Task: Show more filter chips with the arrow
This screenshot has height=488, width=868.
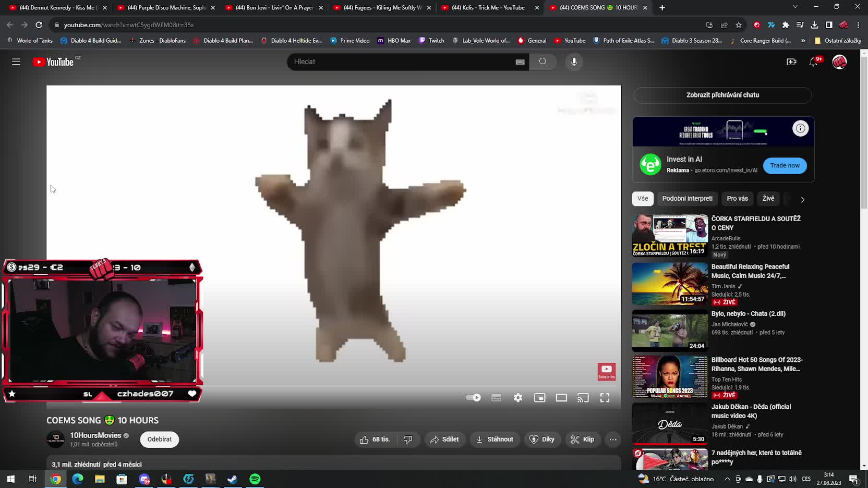Action: 802,199
